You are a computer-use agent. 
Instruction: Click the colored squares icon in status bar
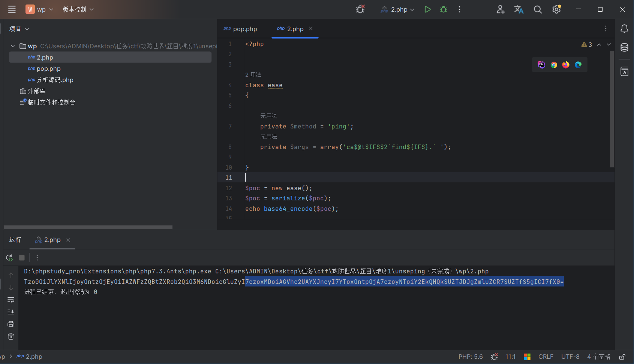tap(527, 357)
